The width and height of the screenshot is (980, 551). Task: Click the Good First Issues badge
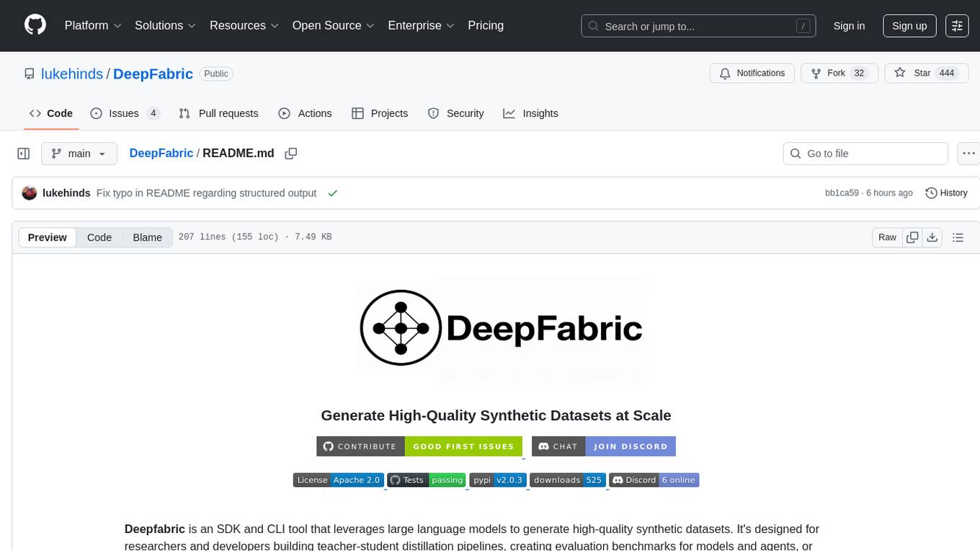[419, 446]
